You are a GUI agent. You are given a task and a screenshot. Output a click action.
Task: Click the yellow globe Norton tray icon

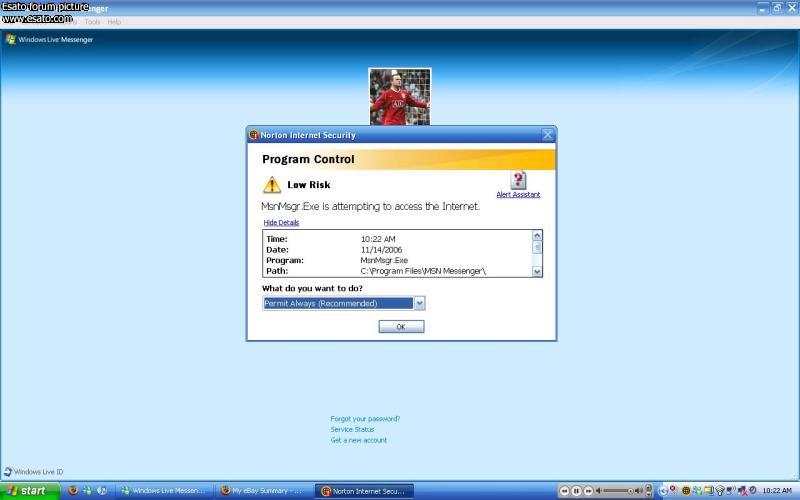(x=686, y=491)
